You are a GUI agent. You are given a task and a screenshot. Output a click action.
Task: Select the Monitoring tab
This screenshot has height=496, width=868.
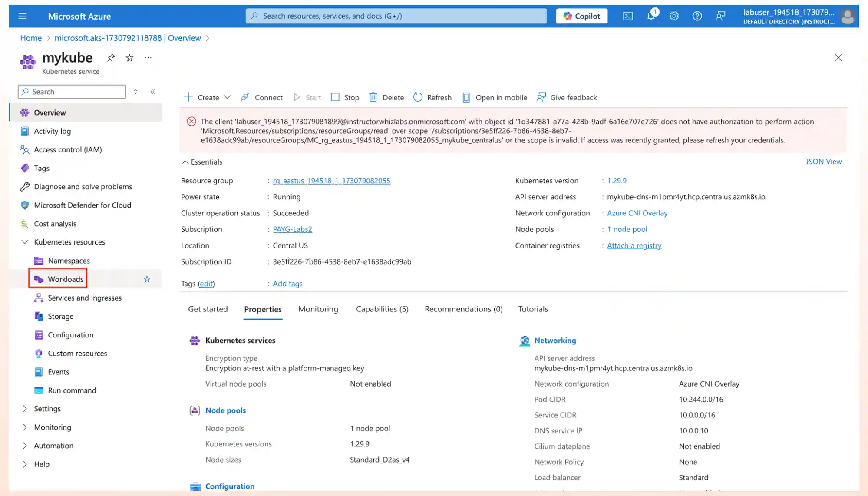coord(318,309)
